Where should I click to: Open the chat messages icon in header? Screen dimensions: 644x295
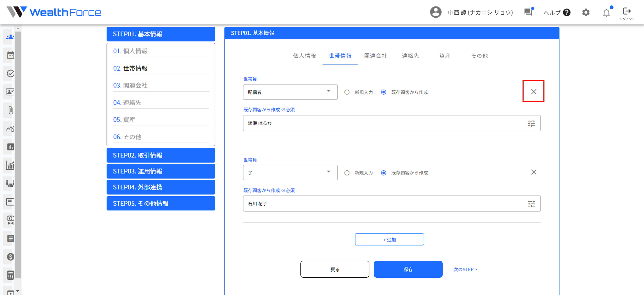(528, 12)
